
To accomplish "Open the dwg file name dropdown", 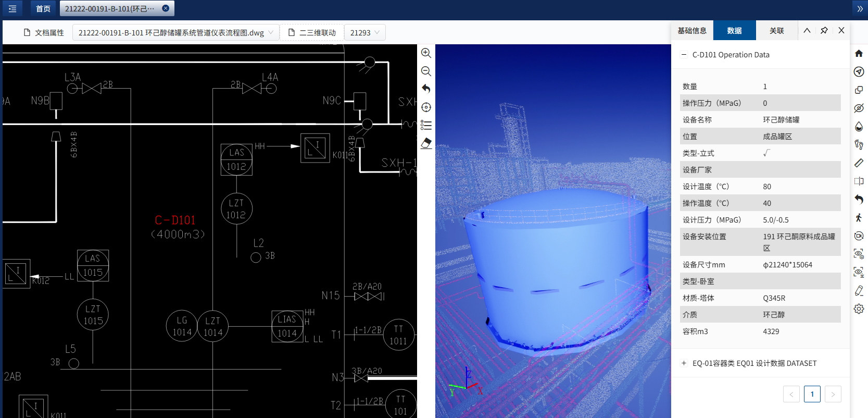I will tap(175, 33).
